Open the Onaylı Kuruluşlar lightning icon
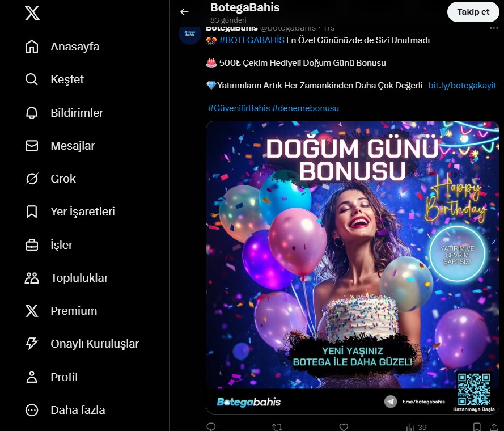The width and height of the screenshot is (504, 431). [32, 344]
